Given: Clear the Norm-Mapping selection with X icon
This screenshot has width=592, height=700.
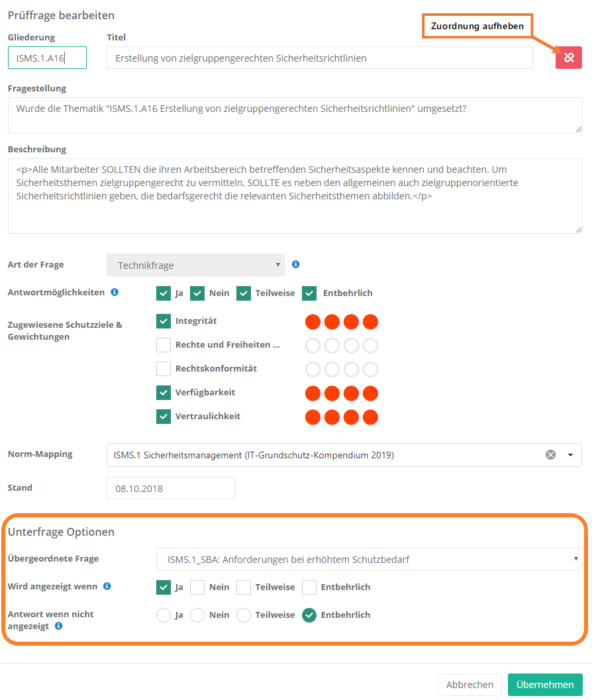Looking at the screenshot, I should (x=550, y=455).
